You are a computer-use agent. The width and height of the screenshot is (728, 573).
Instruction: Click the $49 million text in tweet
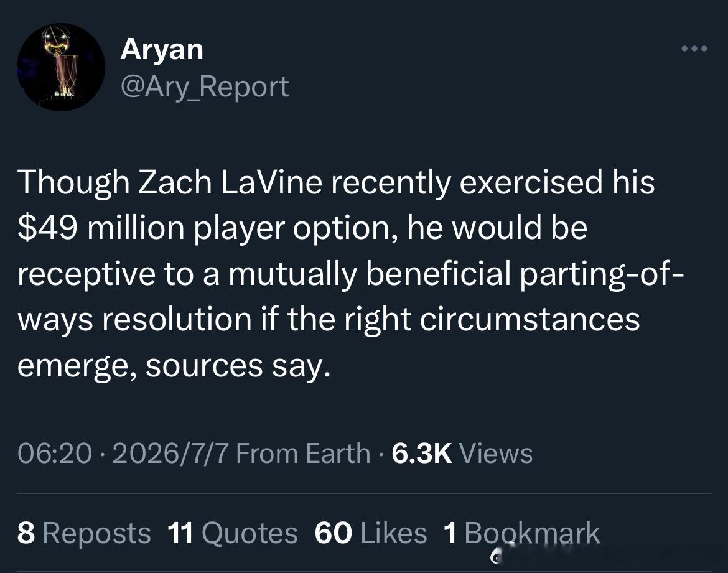click(101, 228)
